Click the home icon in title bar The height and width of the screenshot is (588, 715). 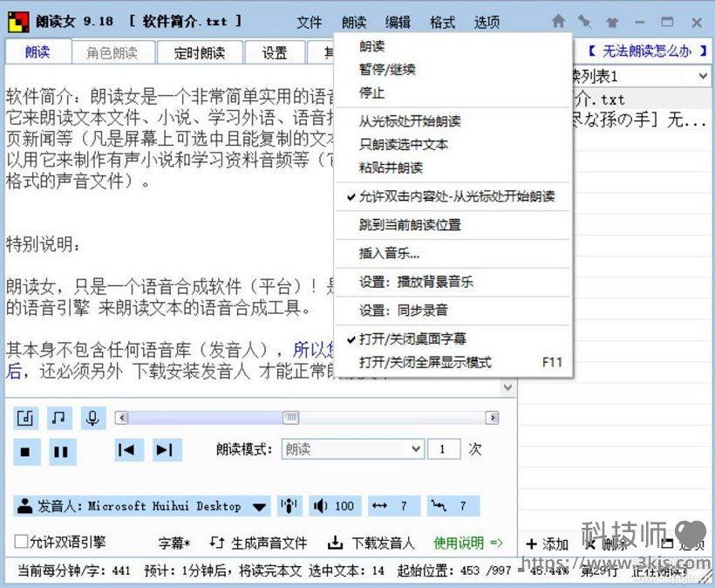click(558, 21)
